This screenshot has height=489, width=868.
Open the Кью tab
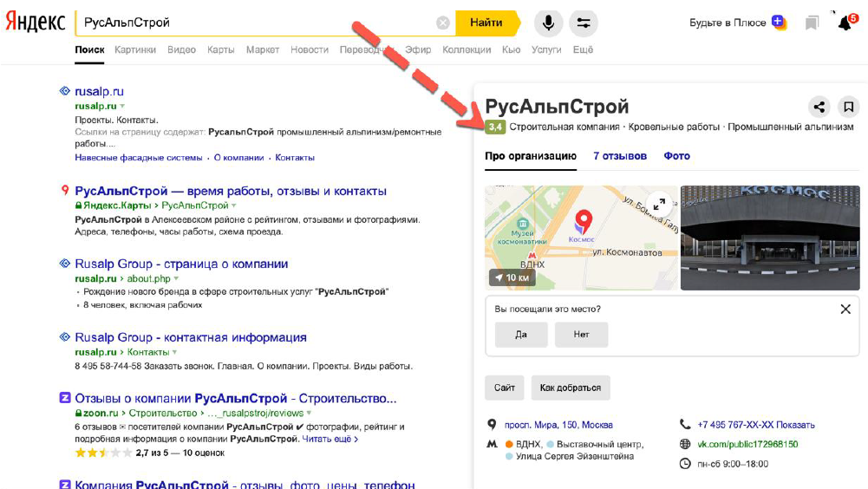pos(511,49)
